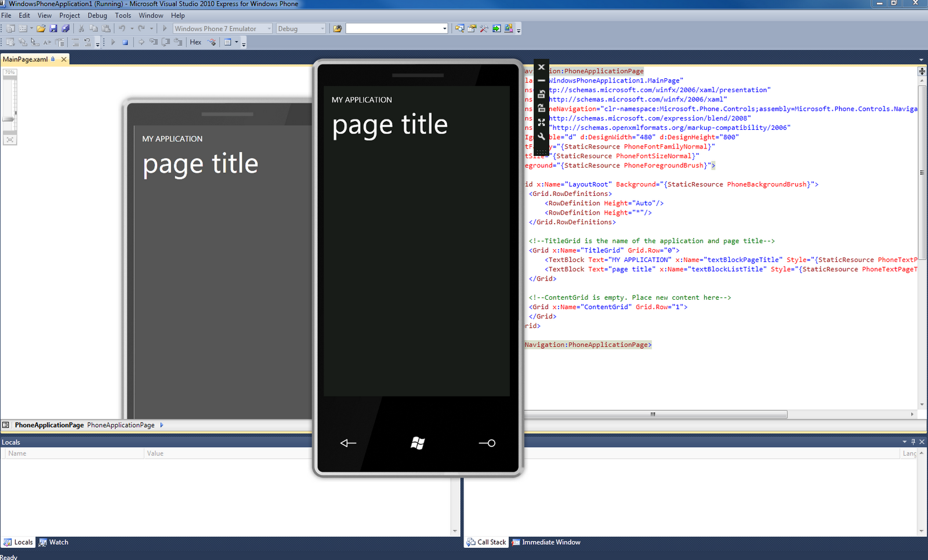This screenshot has width=928, height=560.
Task: Open the Tools menu
Action: [123, 16]
